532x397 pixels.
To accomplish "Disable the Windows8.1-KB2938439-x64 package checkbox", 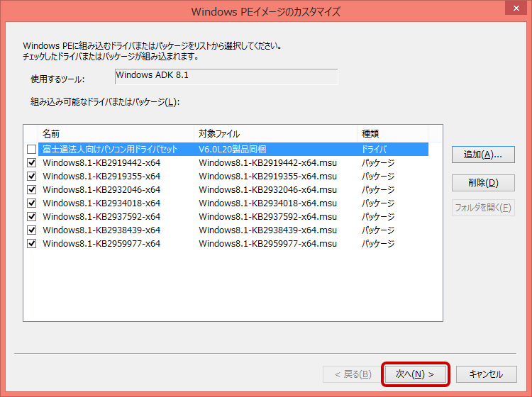I will (31, 230).
